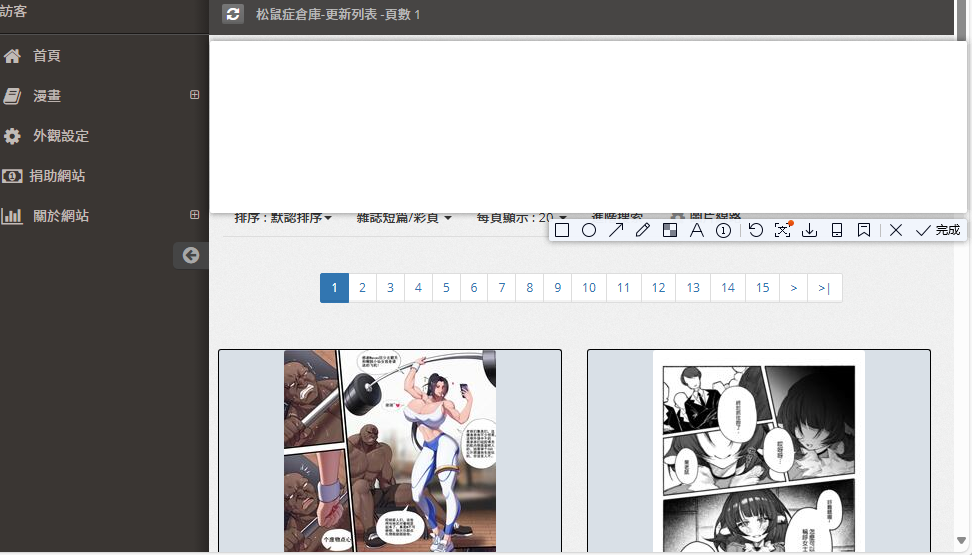Add a numbered marker annotation
The height and width of the screenshot is (555, 972).
[723, 230]
